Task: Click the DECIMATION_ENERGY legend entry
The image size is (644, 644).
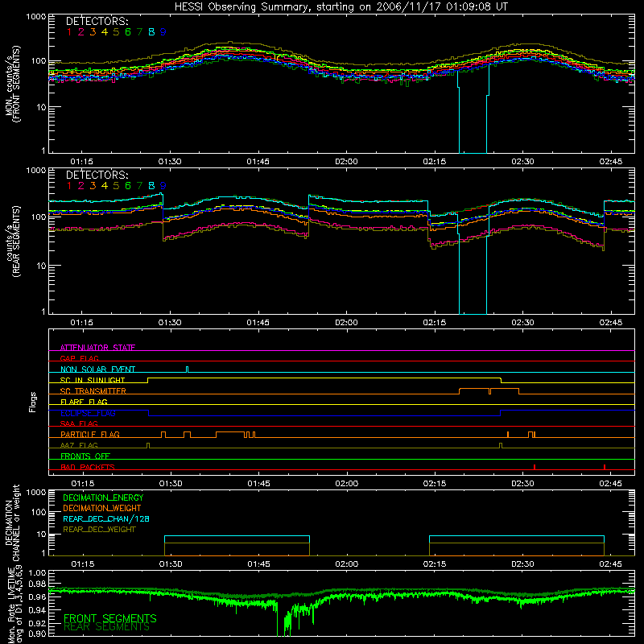Action: point(103,497)
